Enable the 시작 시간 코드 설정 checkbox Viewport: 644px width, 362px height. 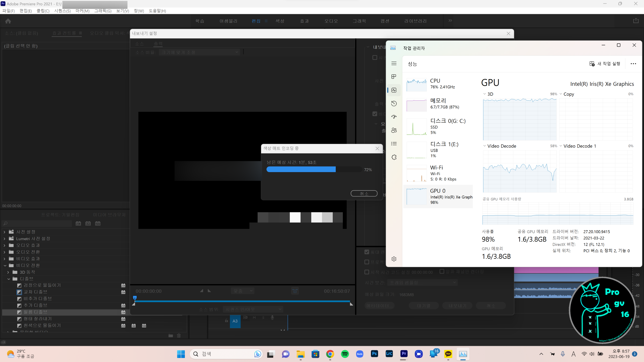pos(367,272)
